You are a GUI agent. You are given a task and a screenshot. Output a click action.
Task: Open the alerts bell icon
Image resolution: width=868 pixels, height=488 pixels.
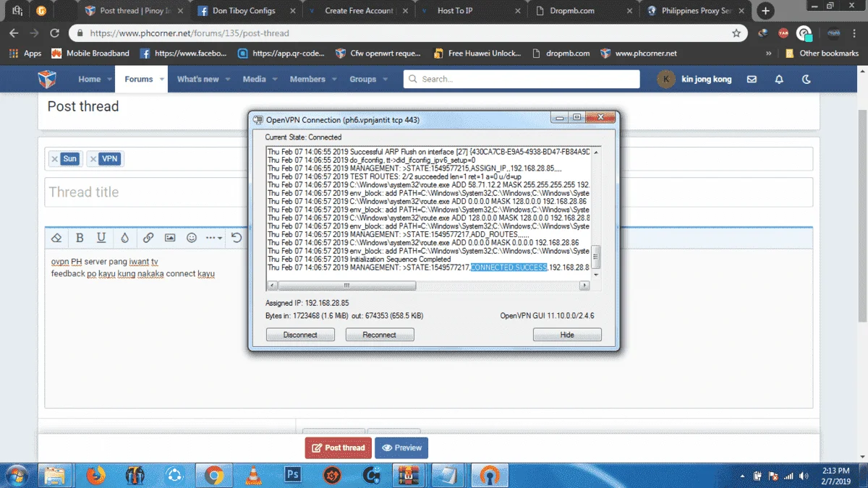(779, 80)
